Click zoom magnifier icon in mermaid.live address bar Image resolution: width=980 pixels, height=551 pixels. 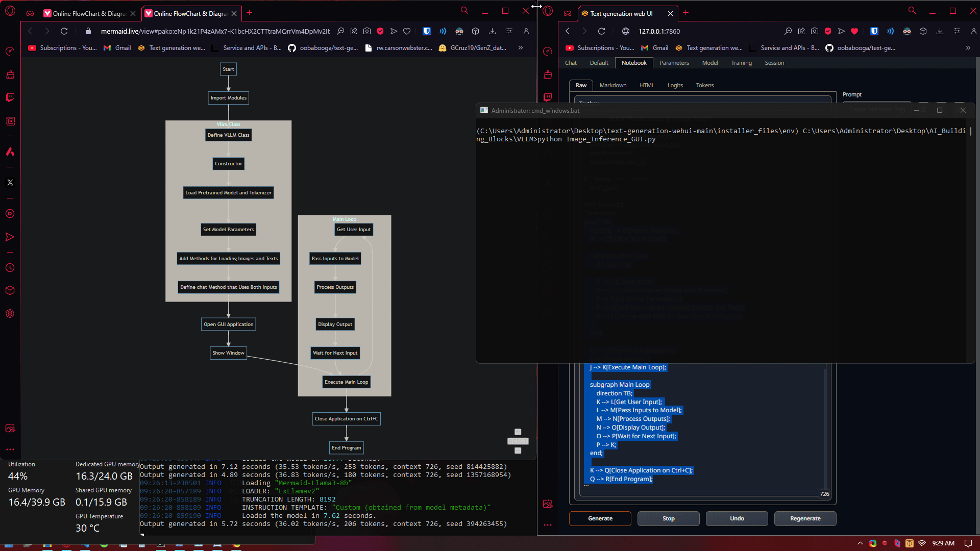(340, 31)
